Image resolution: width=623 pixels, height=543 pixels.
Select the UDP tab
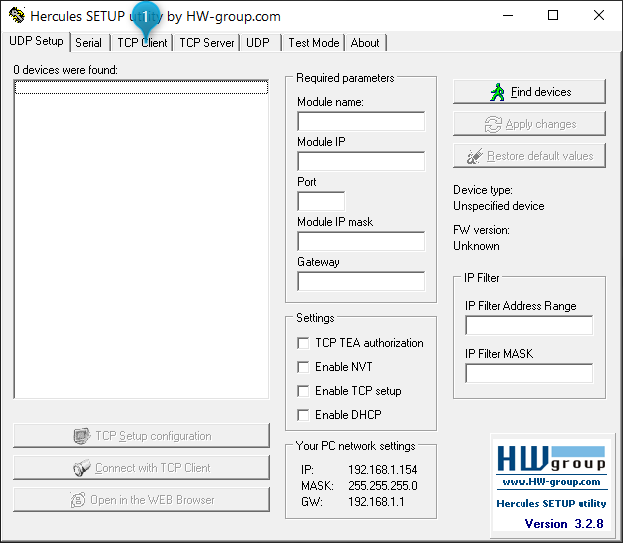pyautogui.click(x=258, y=43)
